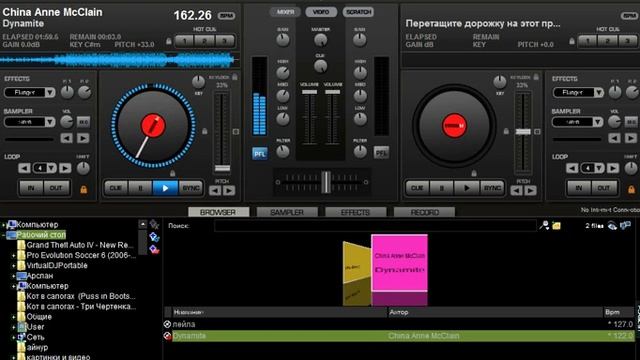Open the BROWSER tab
Image resolution: width=640 pixels, height=360 pixels.
click(x=218, y=212)
